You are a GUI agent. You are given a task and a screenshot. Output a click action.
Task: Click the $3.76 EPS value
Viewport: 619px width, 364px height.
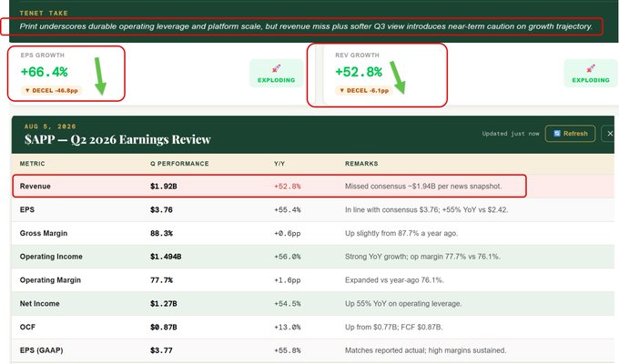161,209
